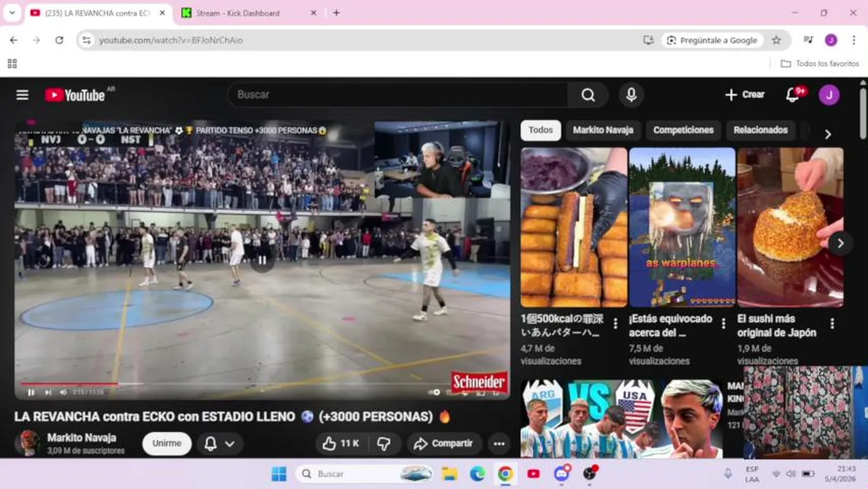Open more actions three-dot menu under video

[x=499, y=443]
